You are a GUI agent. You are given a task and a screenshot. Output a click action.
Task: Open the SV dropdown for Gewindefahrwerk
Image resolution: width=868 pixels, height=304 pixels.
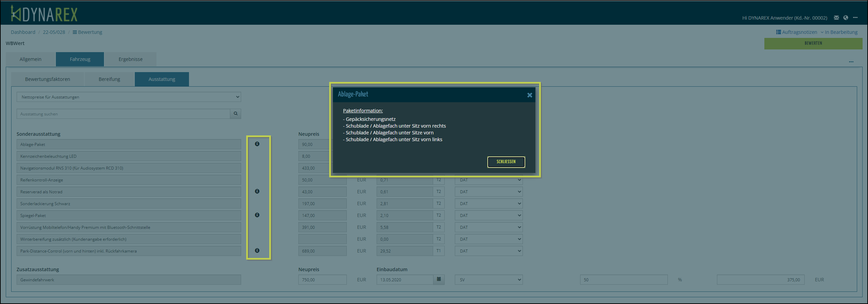tap(488, 280)
